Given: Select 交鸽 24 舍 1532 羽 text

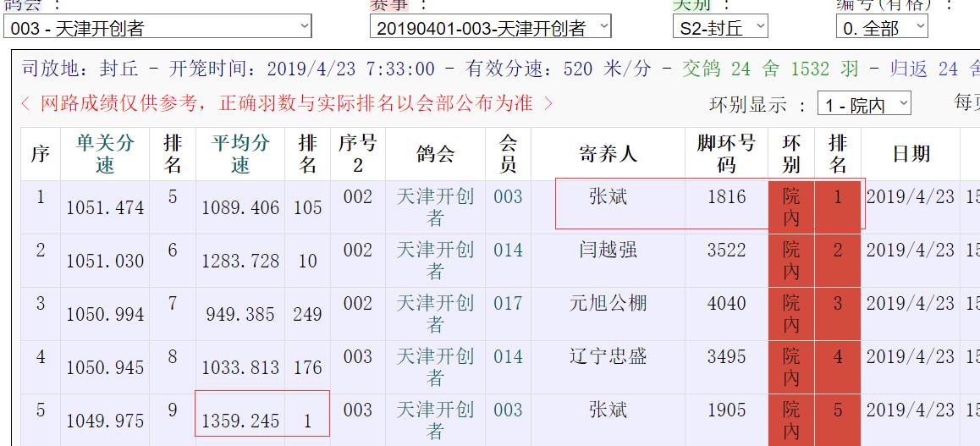Looking at the screenshot, I should 771,69.
